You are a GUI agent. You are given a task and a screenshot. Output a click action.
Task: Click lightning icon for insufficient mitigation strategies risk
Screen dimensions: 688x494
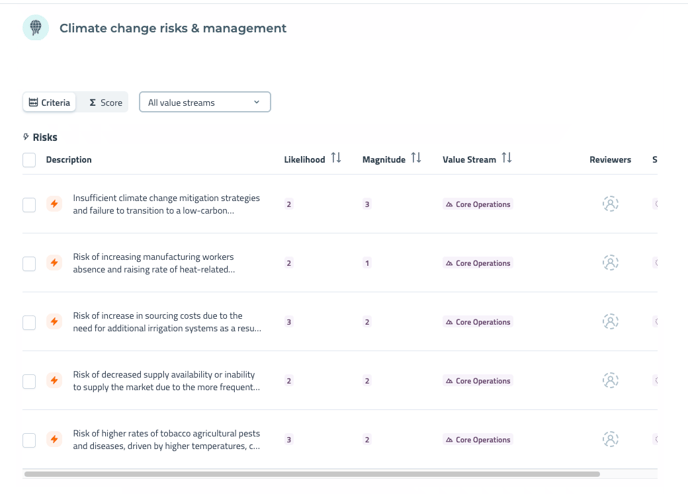pyautogui.click(x=54, y=204)
